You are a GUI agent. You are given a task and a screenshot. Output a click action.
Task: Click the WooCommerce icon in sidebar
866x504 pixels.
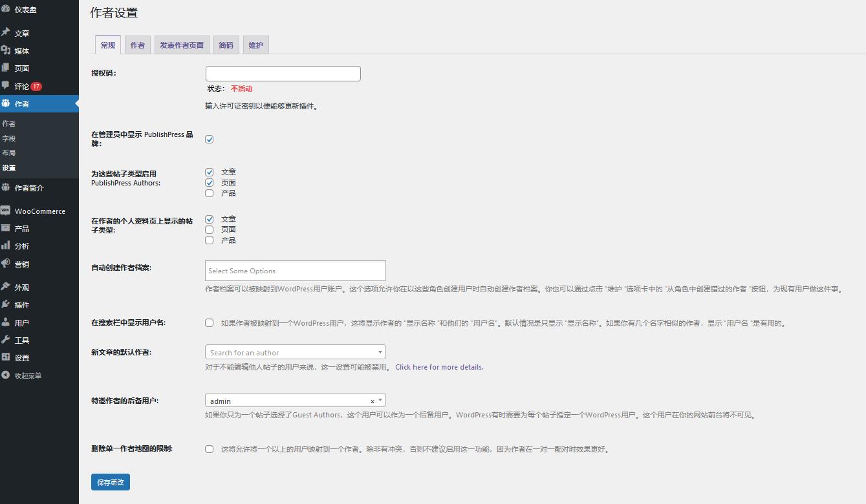pos(6,211)
